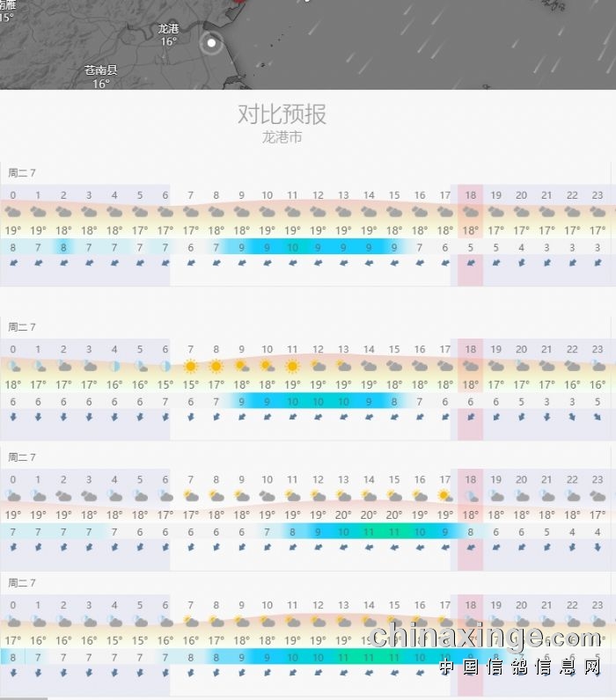
Task: Click the white location marker on the map
Action: pyautogui.click(x=211, y=42)
